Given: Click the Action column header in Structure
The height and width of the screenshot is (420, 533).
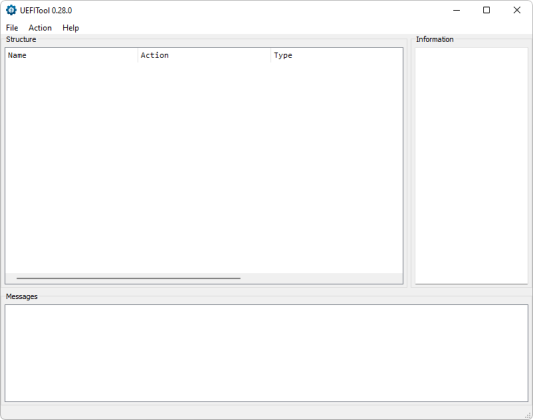Looking at the screenshot, I should [x=204, y=55].
